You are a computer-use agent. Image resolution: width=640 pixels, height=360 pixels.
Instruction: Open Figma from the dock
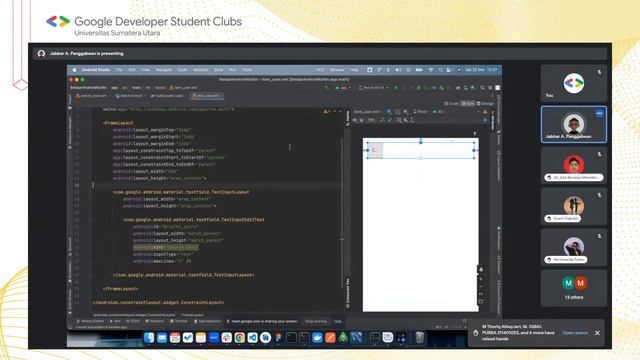coord(278,338)
